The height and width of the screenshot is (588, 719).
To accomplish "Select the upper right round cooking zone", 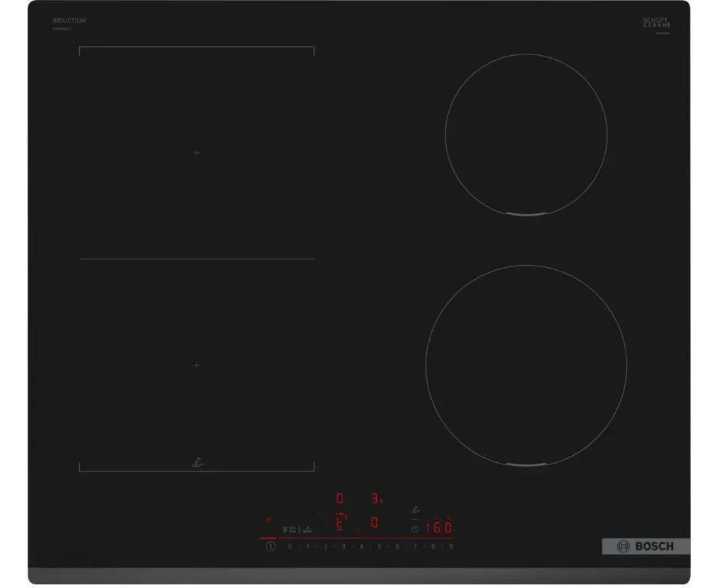I will pyautogui.click(x=526, y=133).
